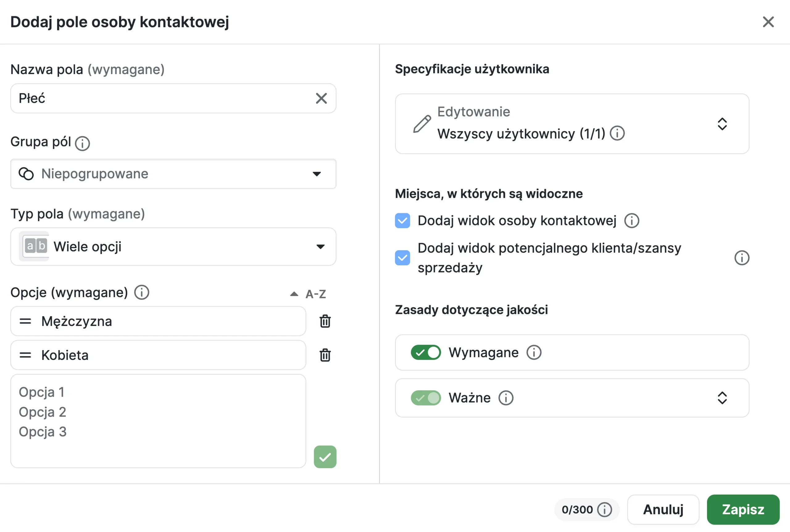
Task: Confirm new options with green check button
Action: tap(325, 457)
